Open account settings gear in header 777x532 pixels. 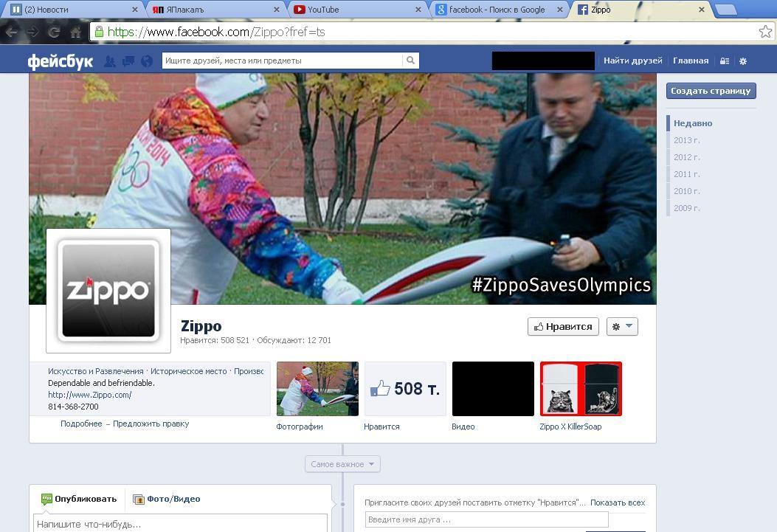point(743,61)
